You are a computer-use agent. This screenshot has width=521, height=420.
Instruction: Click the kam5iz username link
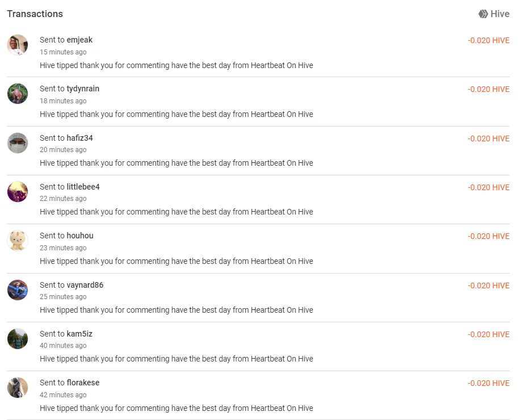click(79, 334)
